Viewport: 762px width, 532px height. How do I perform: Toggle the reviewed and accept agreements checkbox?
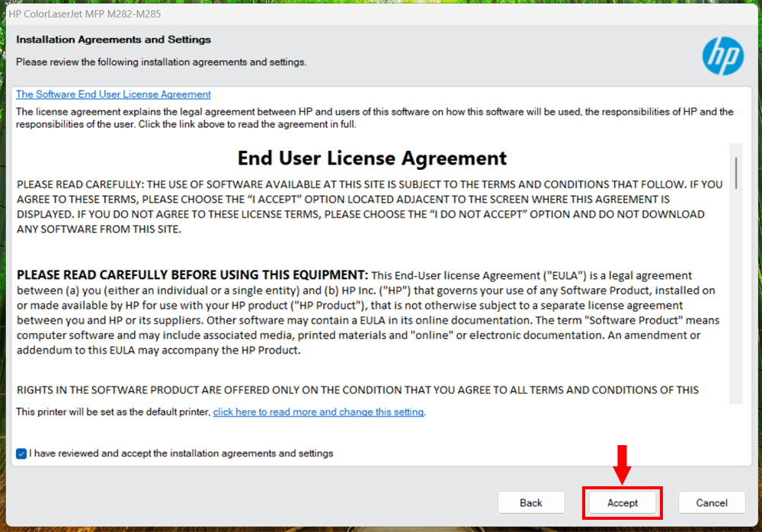coord(21,453)
